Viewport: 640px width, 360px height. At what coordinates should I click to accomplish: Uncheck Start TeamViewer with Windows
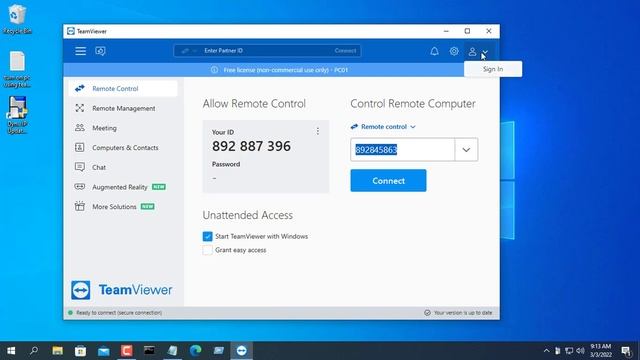pos(207,236)
